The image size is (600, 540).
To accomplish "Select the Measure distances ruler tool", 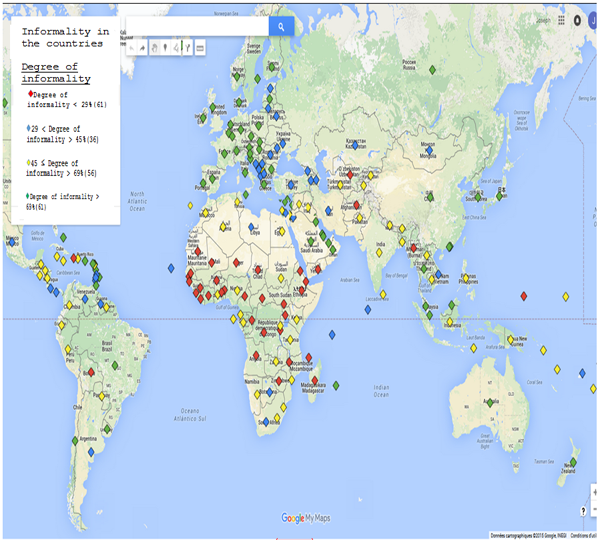I will click(x=200, y=48).
